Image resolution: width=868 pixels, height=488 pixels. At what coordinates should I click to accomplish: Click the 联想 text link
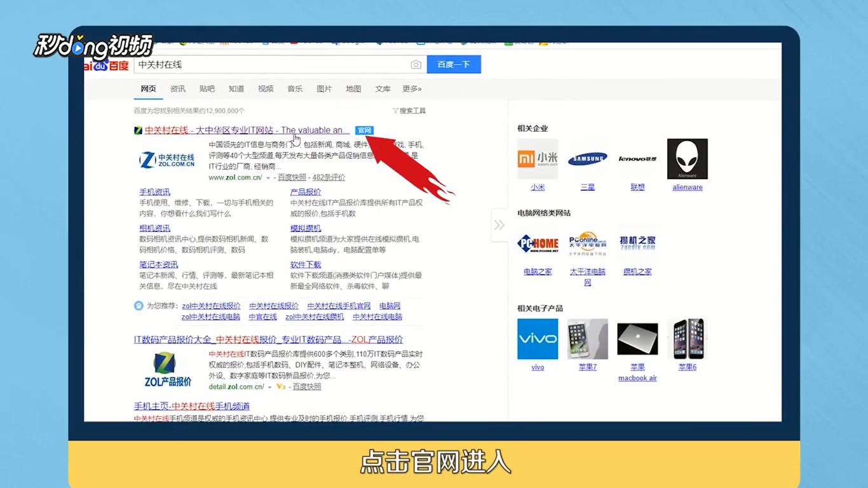click(x=637, y=187)
